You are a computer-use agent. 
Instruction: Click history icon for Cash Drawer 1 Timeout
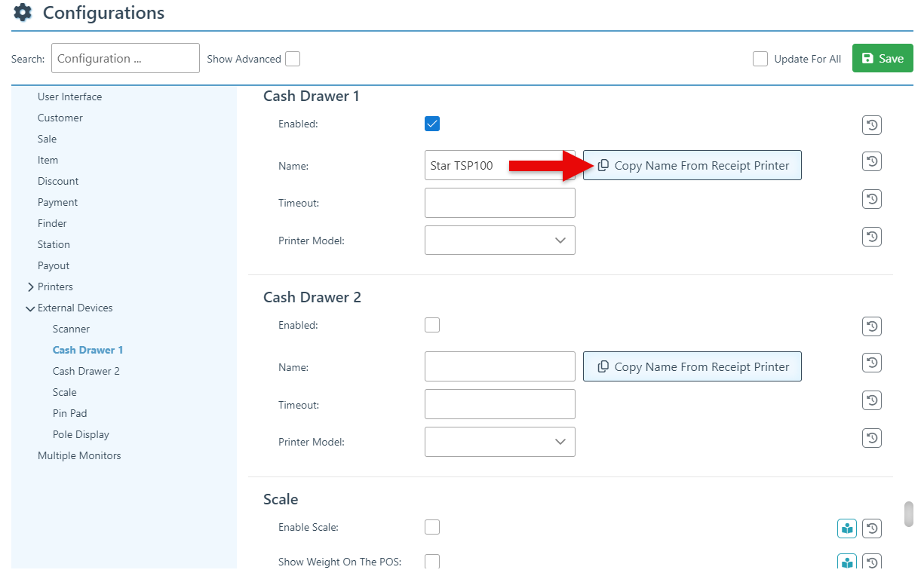tap(872, 199)
